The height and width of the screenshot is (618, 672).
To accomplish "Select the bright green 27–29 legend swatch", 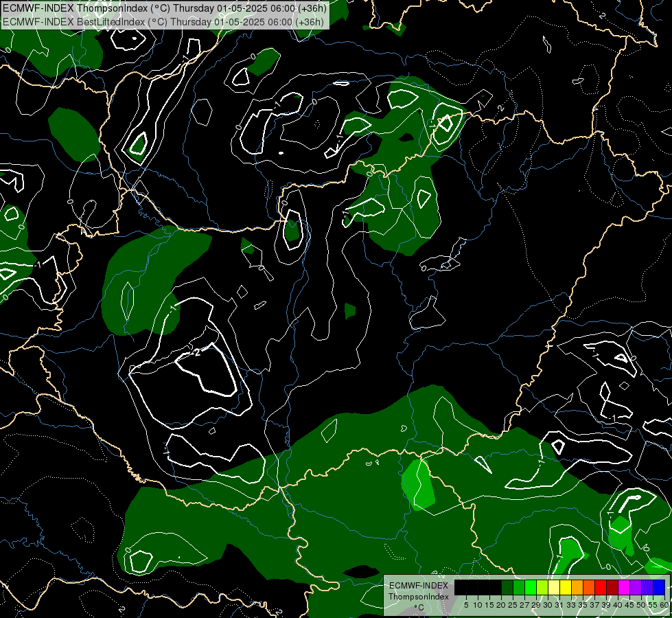I will [x=531, y=587].
